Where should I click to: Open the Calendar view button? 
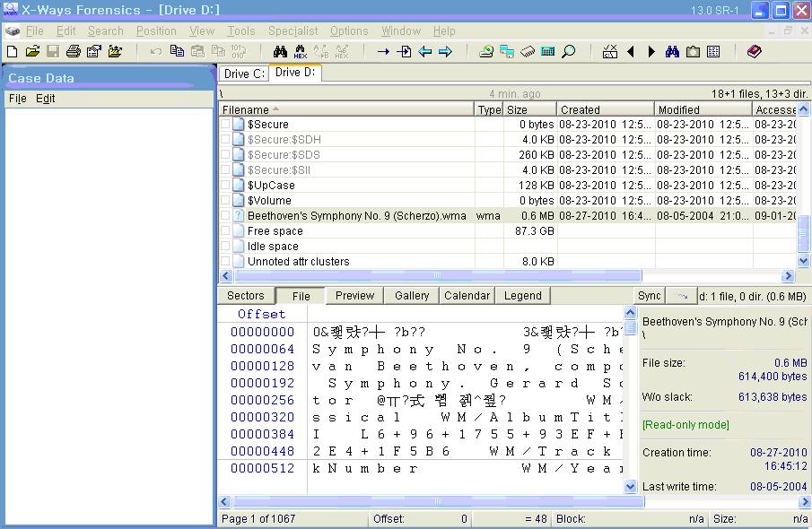pyautogui.click(x=467, y=296)
